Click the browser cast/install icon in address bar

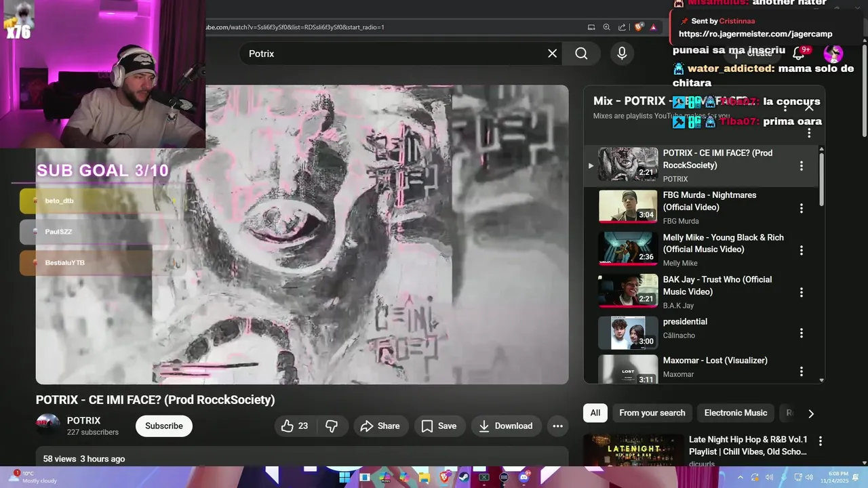point(591,27)
